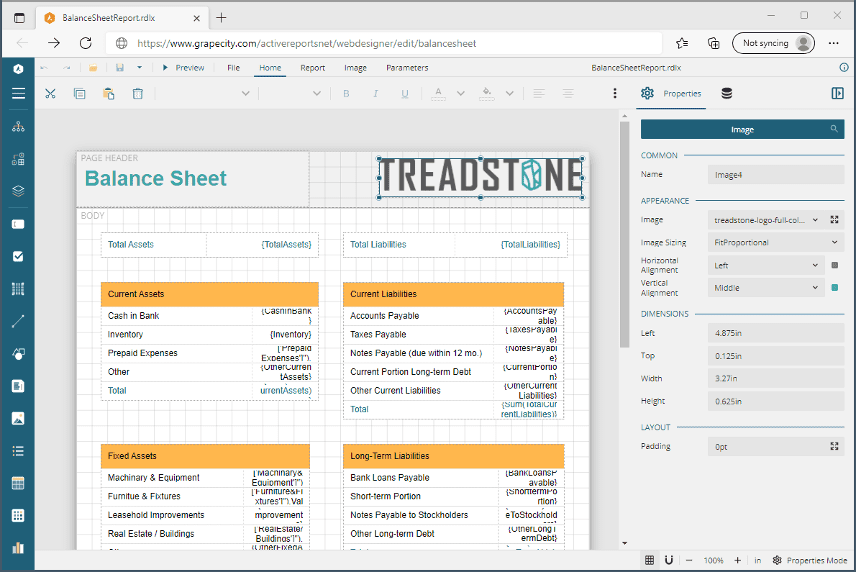856x572 pixels.
Task: Delete selection with trash icon
Action: [138, 94]
